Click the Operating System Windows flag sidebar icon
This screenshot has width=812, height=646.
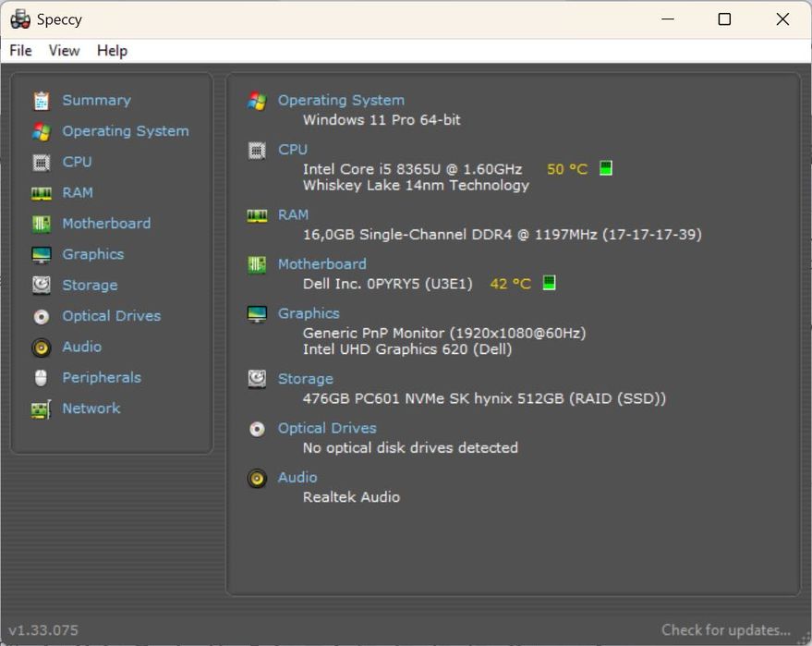(42, 131)
